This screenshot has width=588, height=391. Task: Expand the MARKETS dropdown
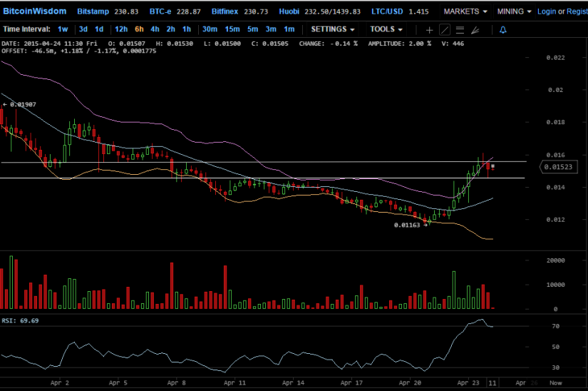point(465,11)
